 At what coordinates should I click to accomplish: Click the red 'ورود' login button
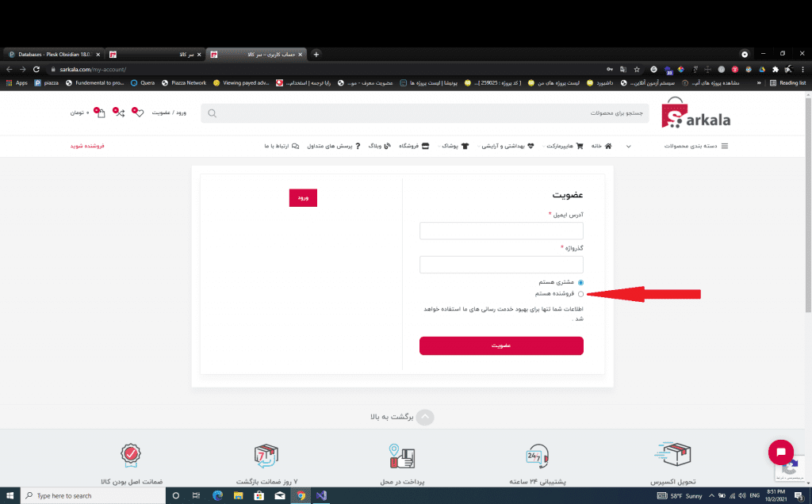coord(303,197)
